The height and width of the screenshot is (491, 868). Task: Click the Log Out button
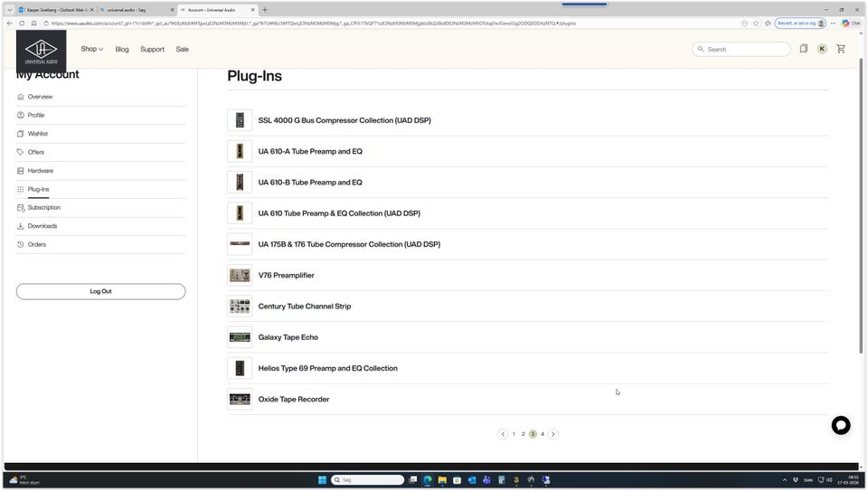pos(100,291)
